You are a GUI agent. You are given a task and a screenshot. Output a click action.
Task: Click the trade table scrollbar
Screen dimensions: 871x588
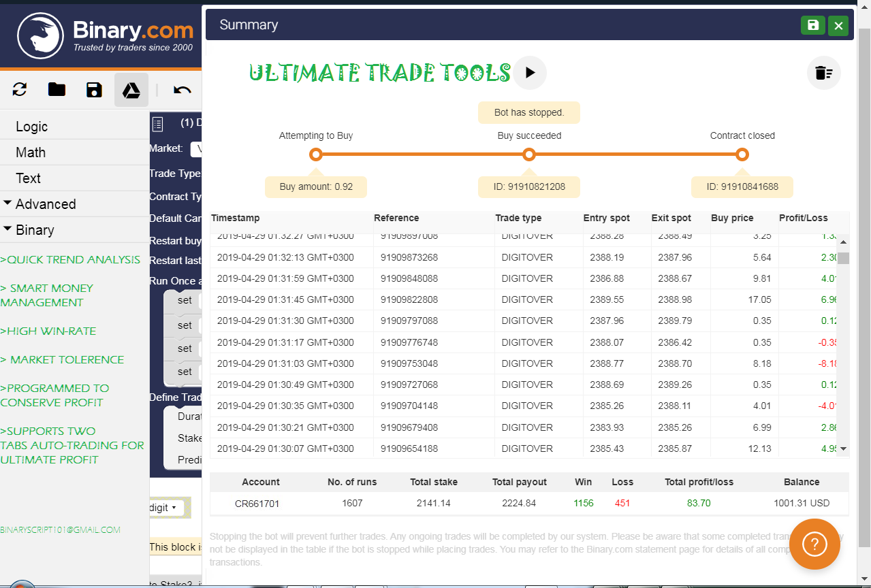point(844,259)
